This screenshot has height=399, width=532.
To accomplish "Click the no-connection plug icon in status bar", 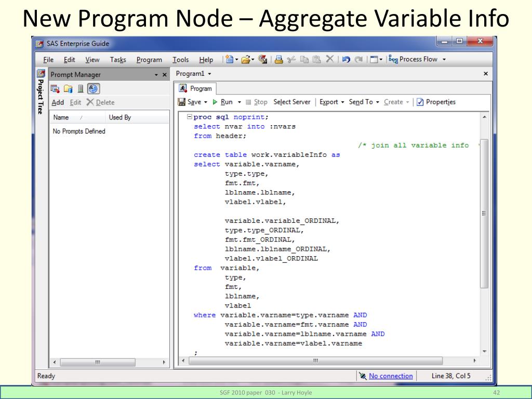I will [x=363, y=376].
